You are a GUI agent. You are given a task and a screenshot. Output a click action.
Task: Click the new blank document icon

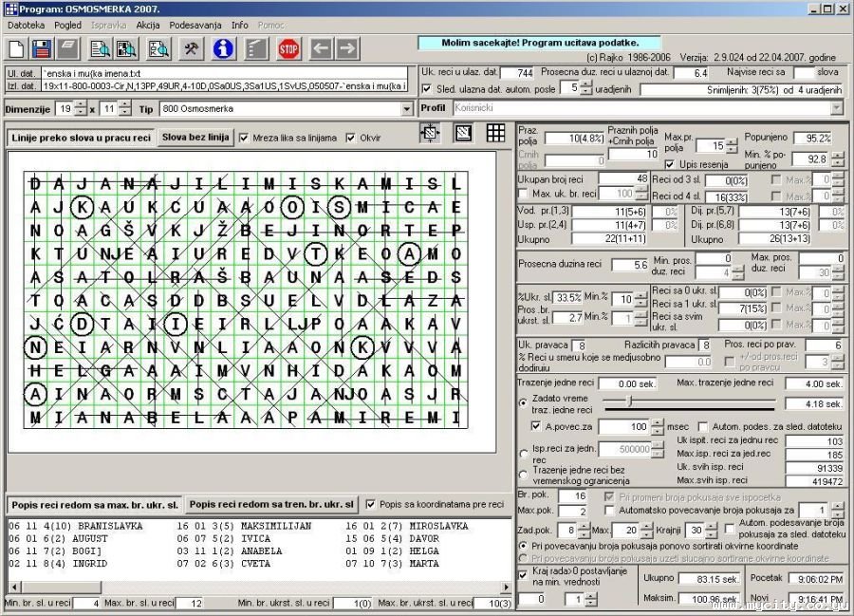coord(15,48)
